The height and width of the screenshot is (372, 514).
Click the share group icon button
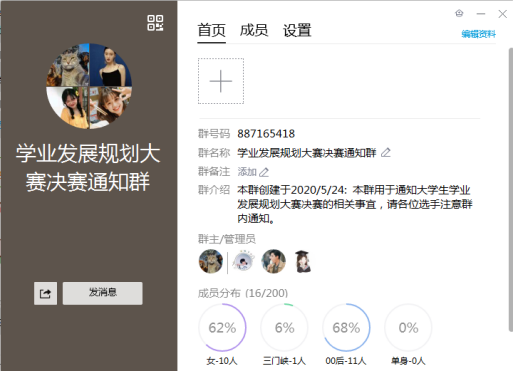point(45,293)
